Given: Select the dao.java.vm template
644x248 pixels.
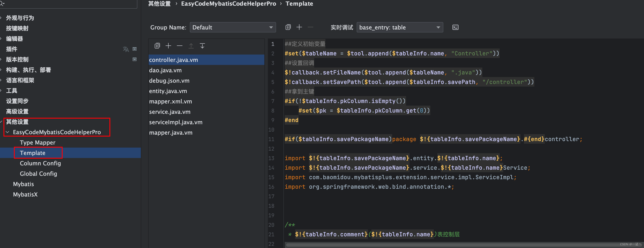Looking at the screenshot, I should (165, 70).
